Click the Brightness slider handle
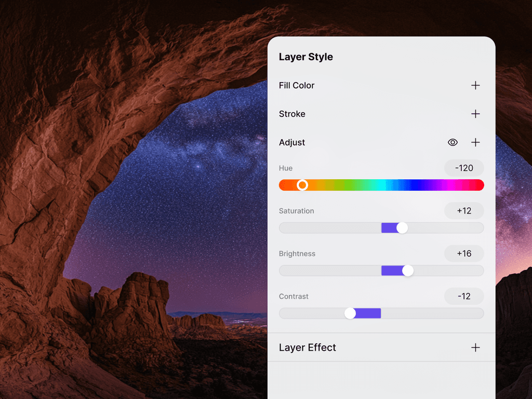This screenshot has height=399, width=532. (x=408, y=270)
